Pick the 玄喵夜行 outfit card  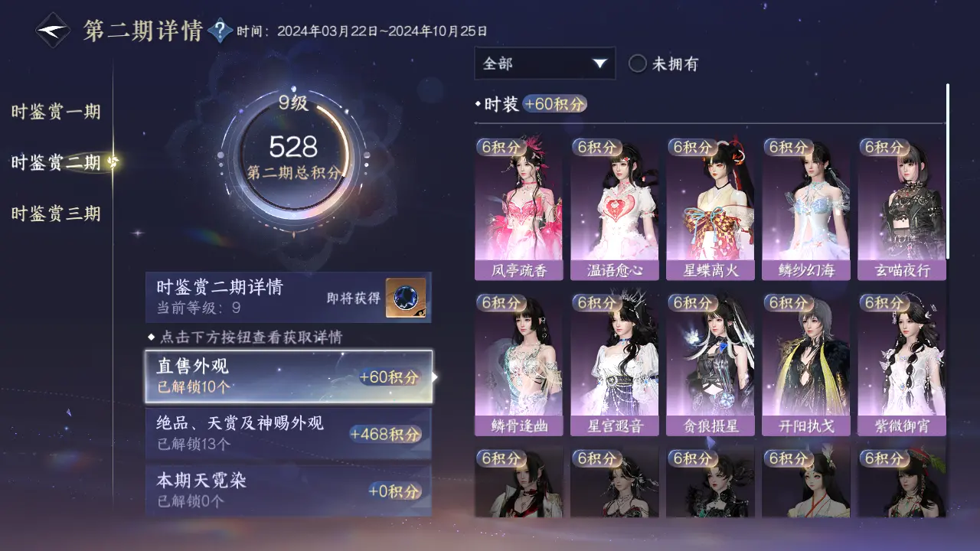[x=902, y=209]
